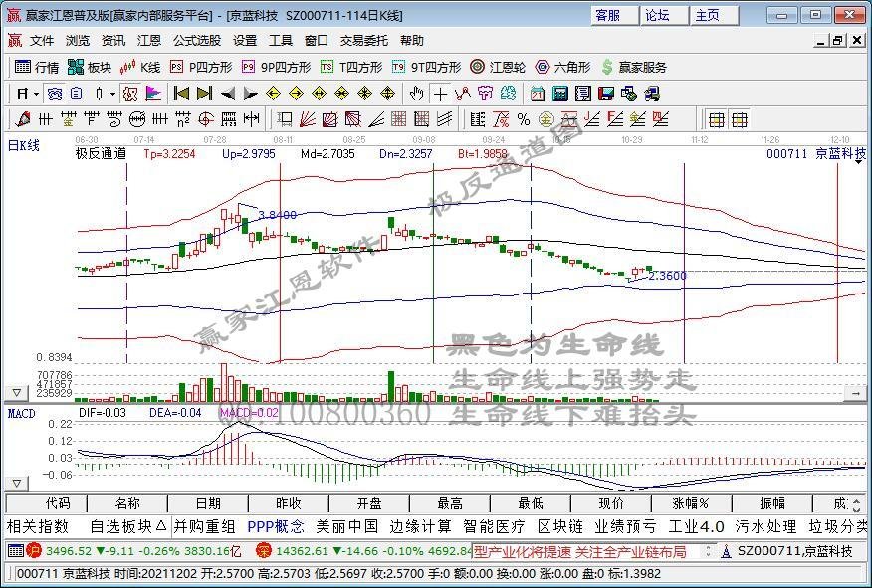The height and width of the screenshot is (588, 872).
Task: Open the T四方形 tool
Action: click(351, 68)
